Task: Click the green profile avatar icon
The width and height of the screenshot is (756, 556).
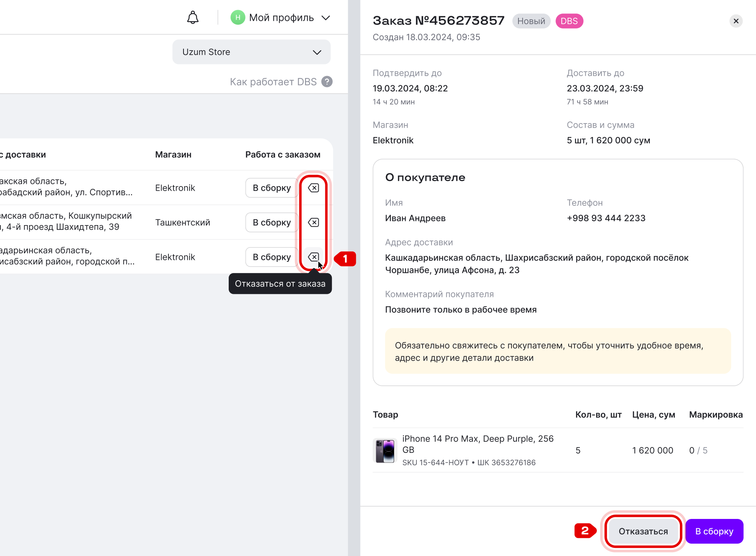Action: 238,17
